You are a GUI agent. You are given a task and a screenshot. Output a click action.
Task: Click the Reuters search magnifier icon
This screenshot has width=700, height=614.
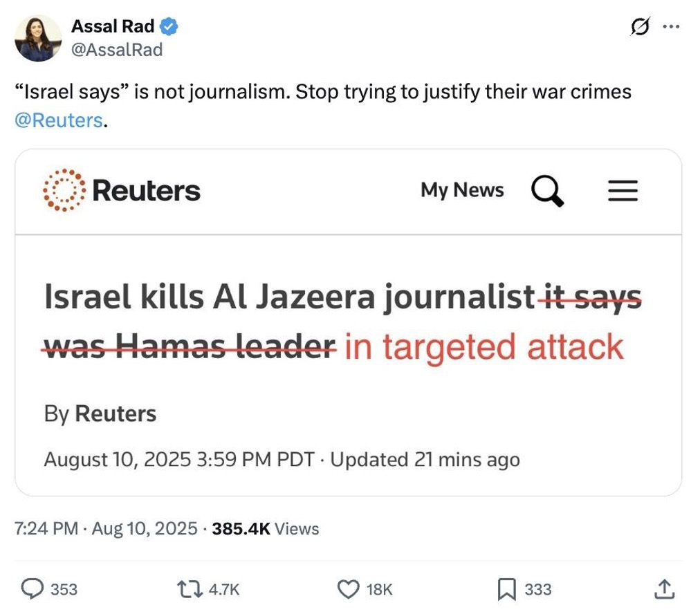point(546,190)
